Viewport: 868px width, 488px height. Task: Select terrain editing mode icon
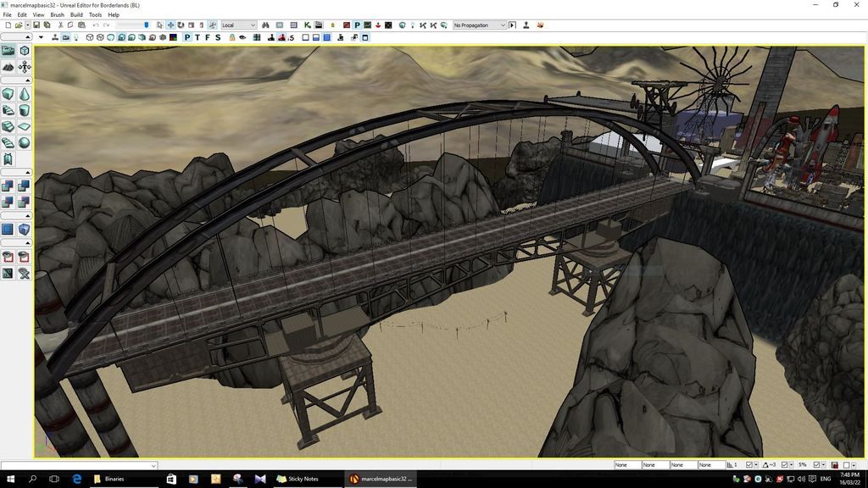[x=8, y=67]
